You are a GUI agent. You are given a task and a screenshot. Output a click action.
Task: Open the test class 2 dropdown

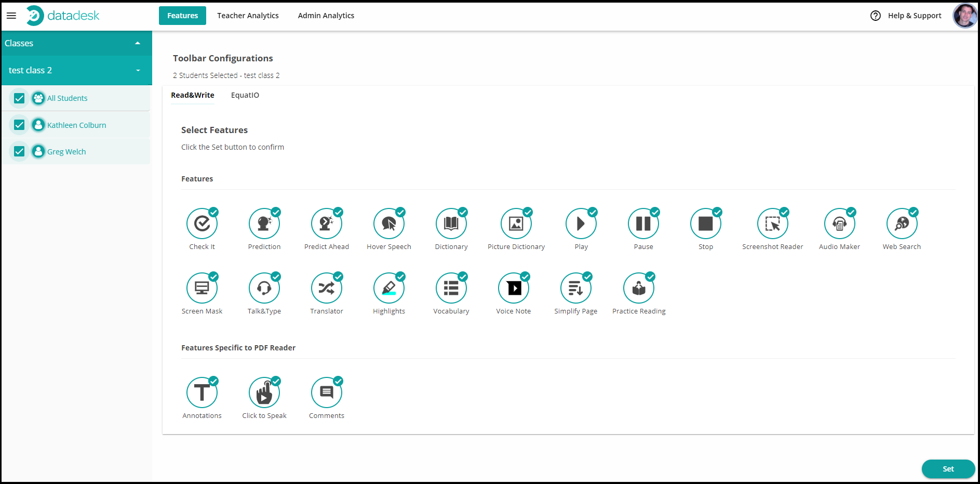tap(77, 70)
